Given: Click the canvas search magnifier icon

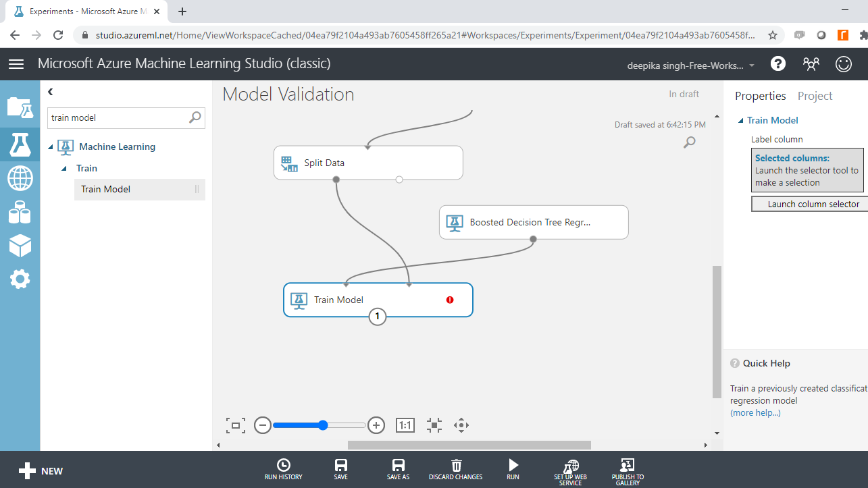Looking at the screenshot, I should click(x=690, y=142).
